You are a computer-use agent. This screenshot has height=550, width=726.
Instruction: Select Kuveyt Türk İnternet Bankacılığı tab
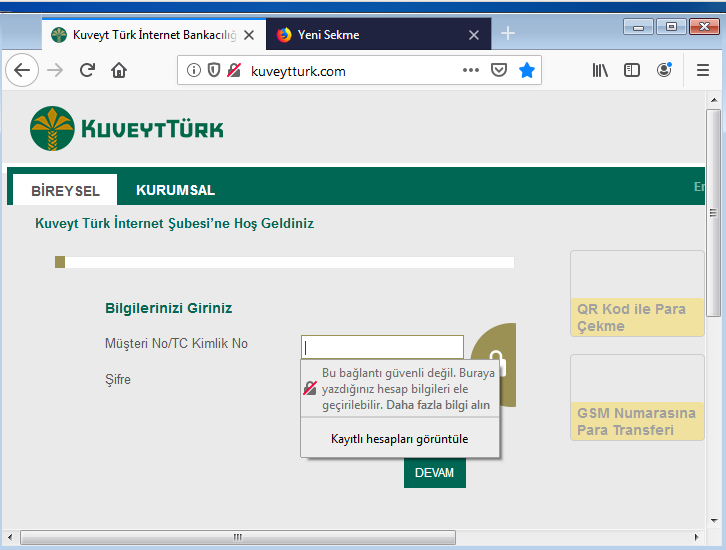[154, 35]
